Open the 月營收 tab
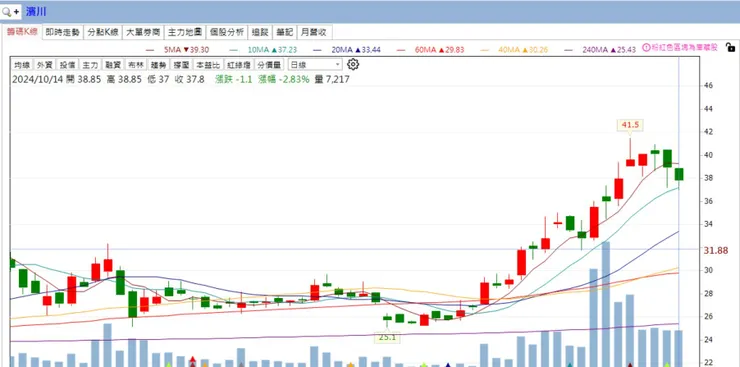The image size is (740, 367). (314, 32)
